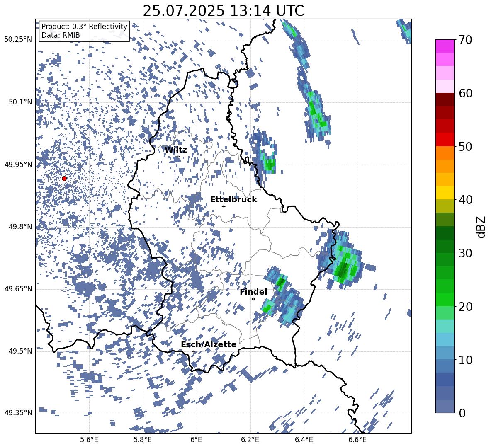Pick the bright red swatch just above 50

445,140
